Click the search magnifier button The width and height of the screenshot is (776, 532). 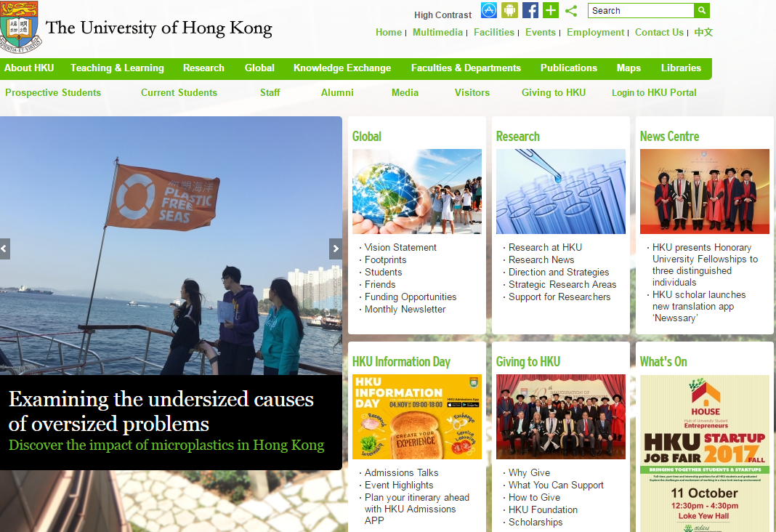point(702,10)
